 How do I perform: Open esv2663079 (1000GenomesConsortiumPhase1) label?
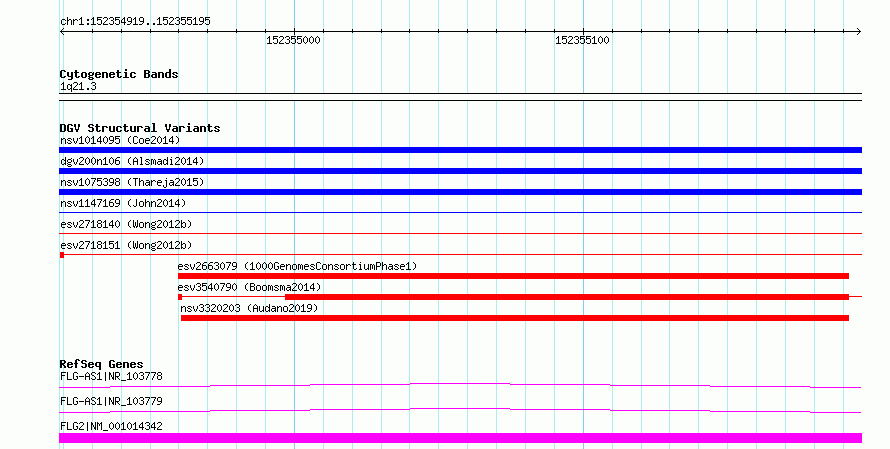297,266
